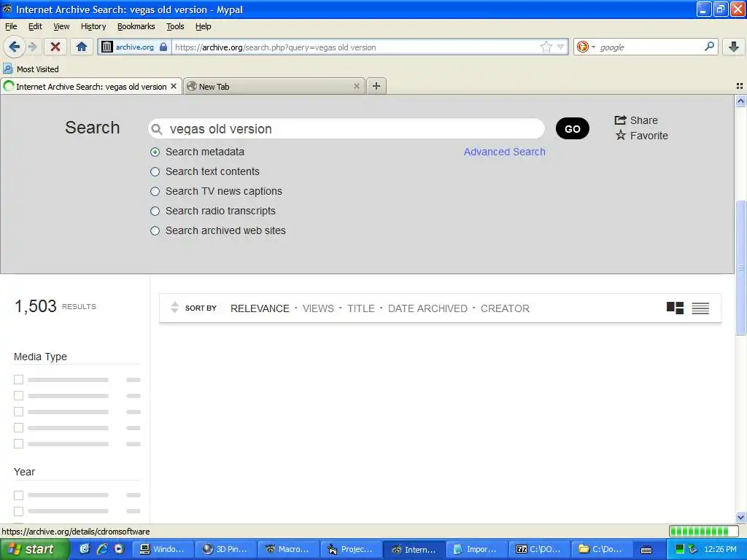
Task: Click the scrollbar up arrow
Action: tap(740, 101)
